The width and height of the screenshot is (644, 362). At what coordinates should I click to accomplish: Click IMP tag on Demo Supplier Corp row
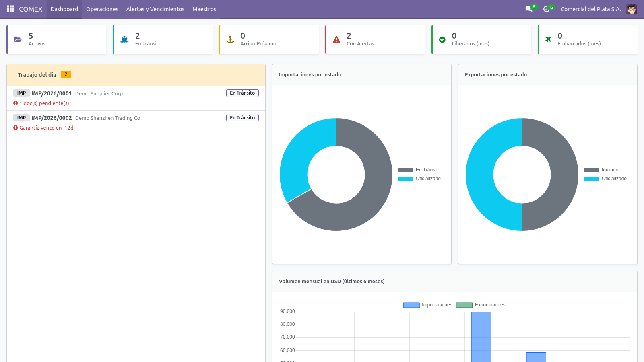pyautogui.click(x=21, y=93)
